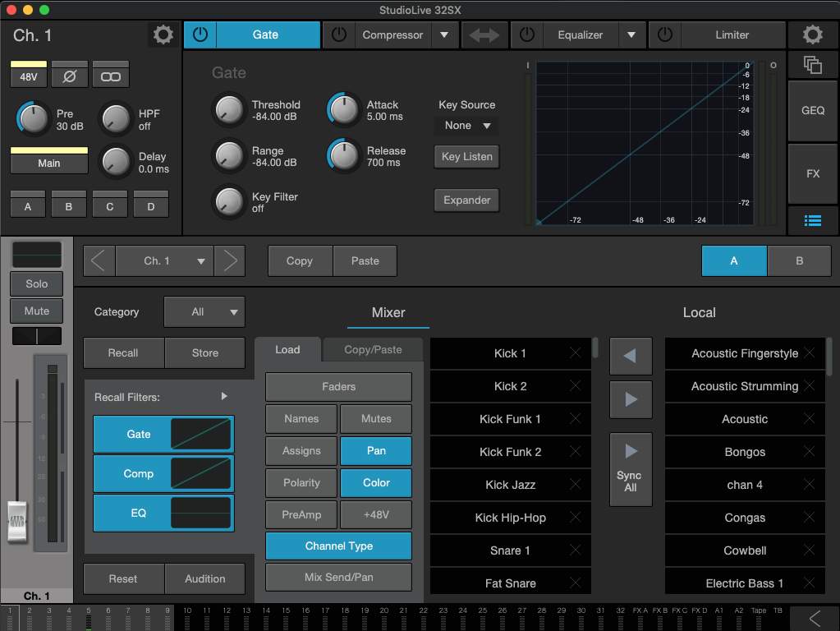Open the FX panel
The height and width of the screenshot is (631, 840).
point(813,173)
